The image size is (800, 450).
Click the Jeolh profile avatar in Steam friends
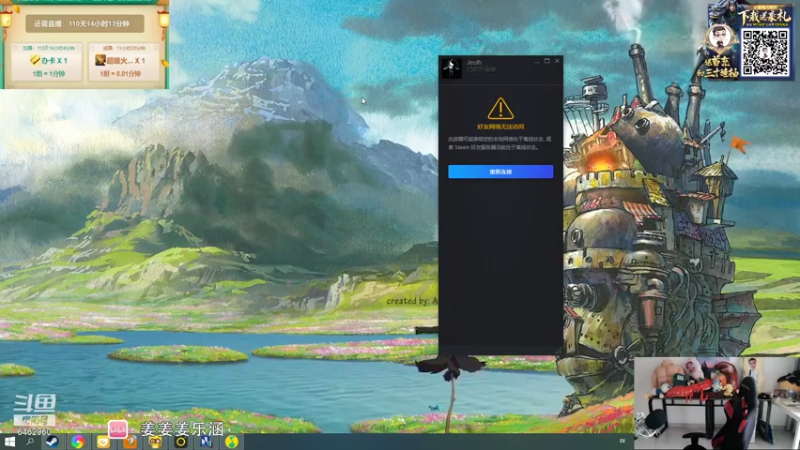452,68
